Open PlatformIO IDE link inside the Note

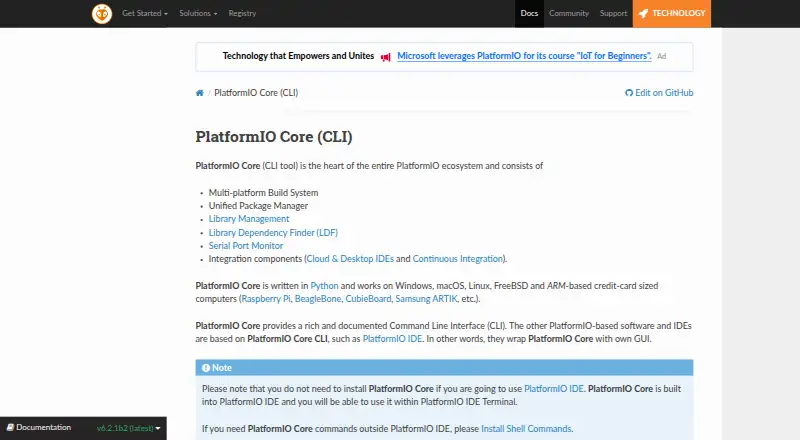(554, 389)
